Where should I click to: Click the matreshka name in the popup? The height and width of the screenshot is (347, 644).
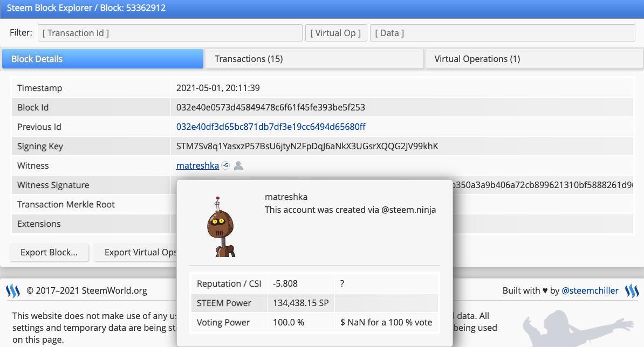coord(286,197)
